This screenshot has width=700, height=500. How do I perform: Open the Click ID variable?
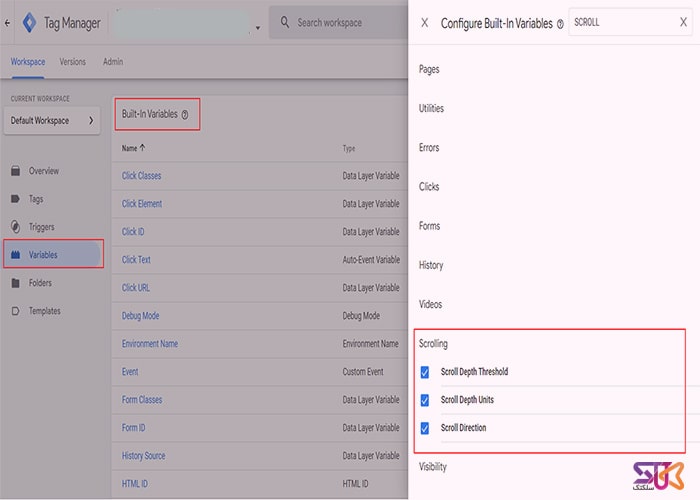(x=133, y=232)
